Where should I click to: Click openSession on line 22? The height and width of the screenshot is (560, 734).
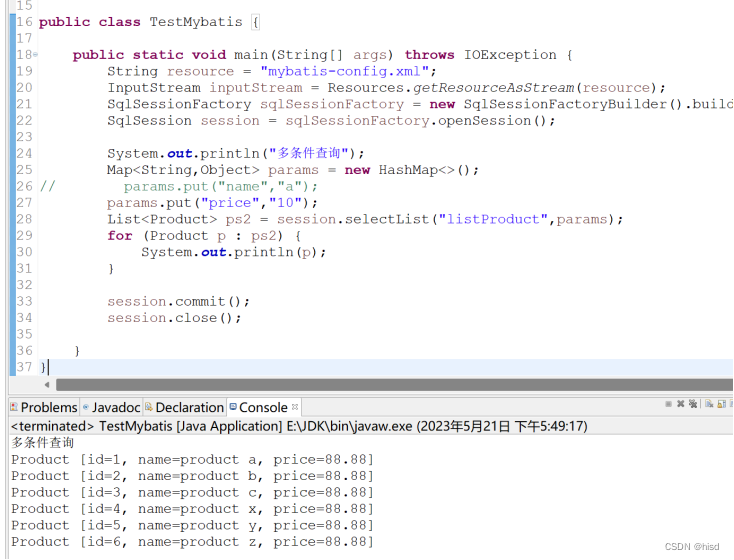tap(484, 121)
